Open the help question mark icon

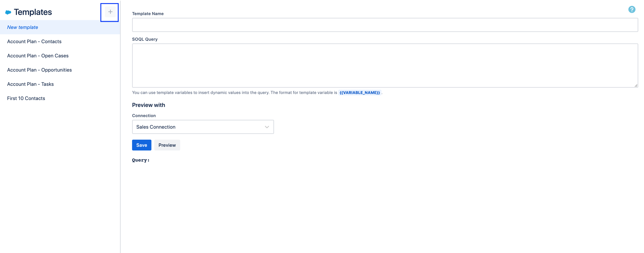(632, 10)
